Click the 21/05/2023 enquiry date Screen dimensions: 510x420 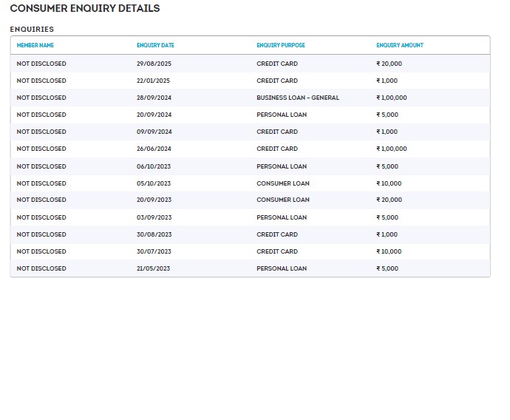pos(153,268)
